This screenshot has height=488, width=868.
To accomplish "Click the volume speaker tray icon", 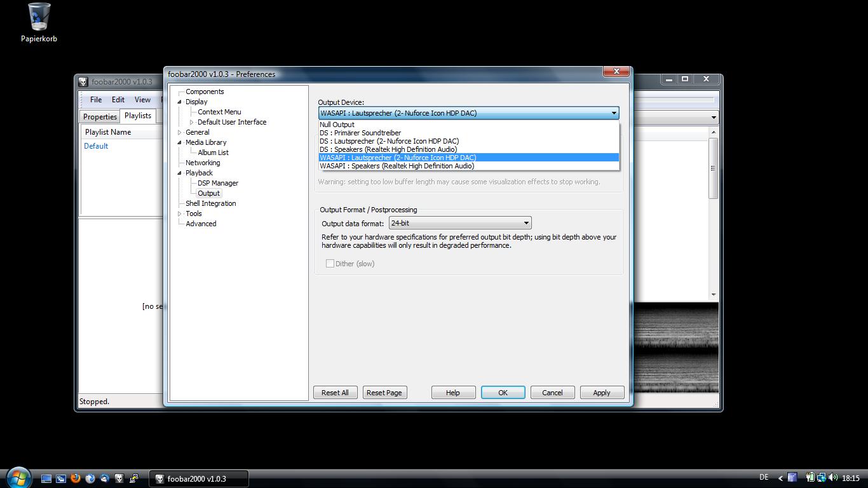I will pos(832,478).
